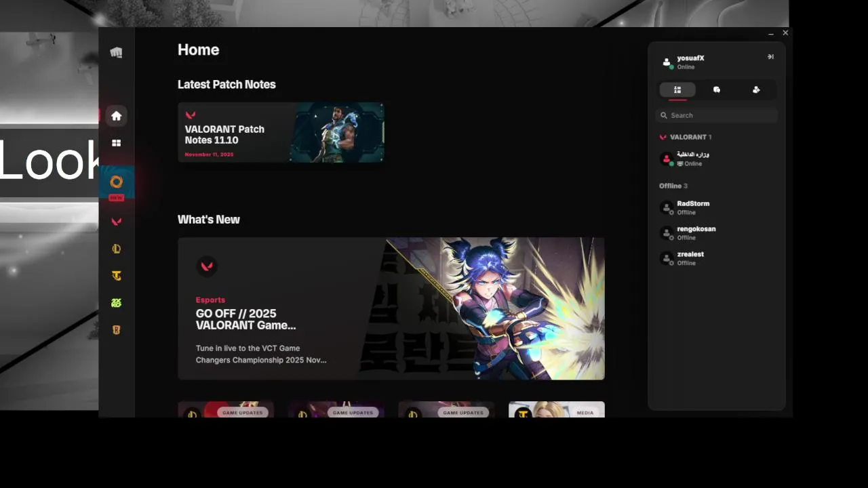Click the 'November 11, 2025' date text
Screen dimensions: 868x488
pos(209,155)
